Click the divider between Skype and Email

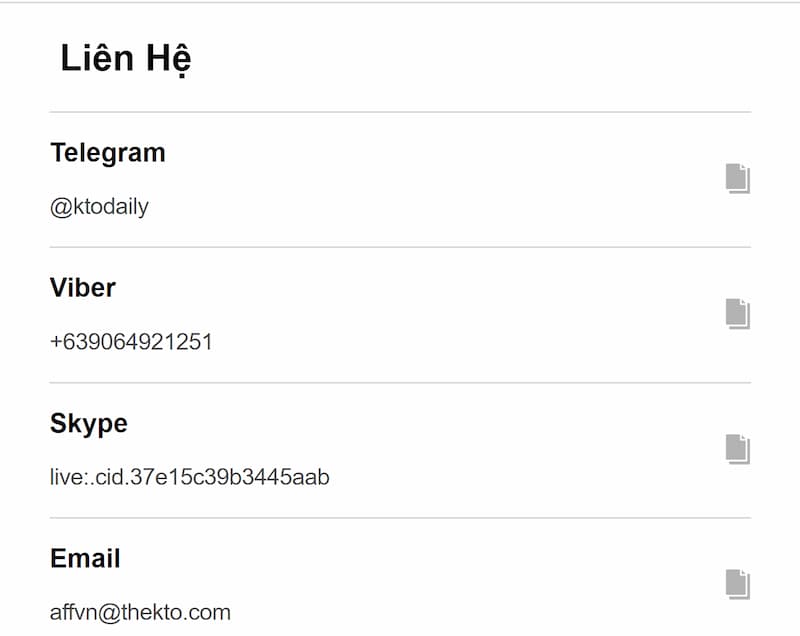point(400,518)
